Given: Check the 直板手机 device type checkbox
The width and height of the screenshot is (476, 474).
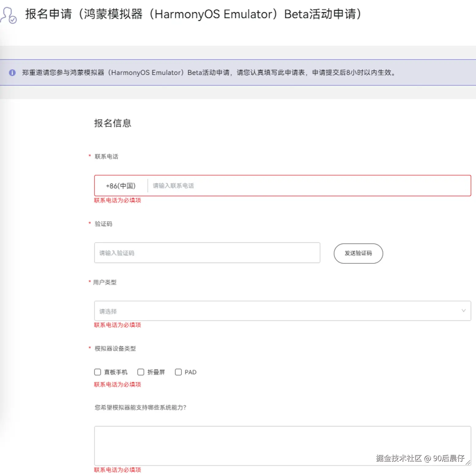Looking at the screenshot, I should pos(98,372).
